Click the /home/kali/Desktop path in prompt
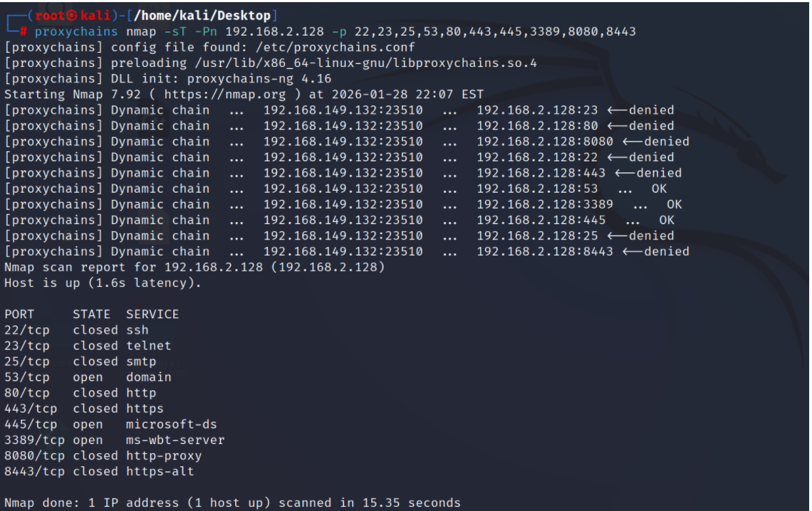Viewport: 812px width, 511px height. point(202,16)
